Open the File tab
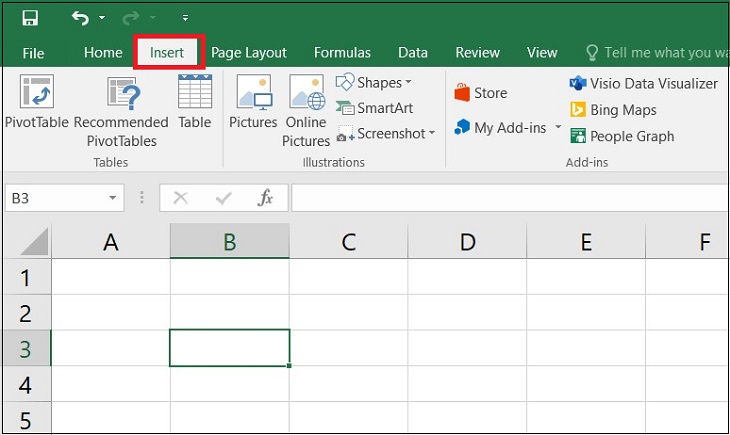This screenshot has width=730, height=435. coord(34,53)
